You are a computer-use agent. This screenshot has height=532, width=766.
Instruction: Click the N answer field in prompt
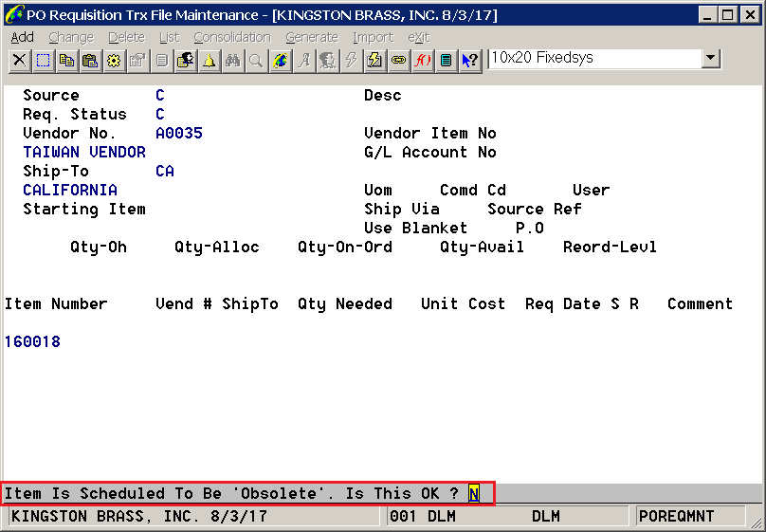tap(473, 493)
